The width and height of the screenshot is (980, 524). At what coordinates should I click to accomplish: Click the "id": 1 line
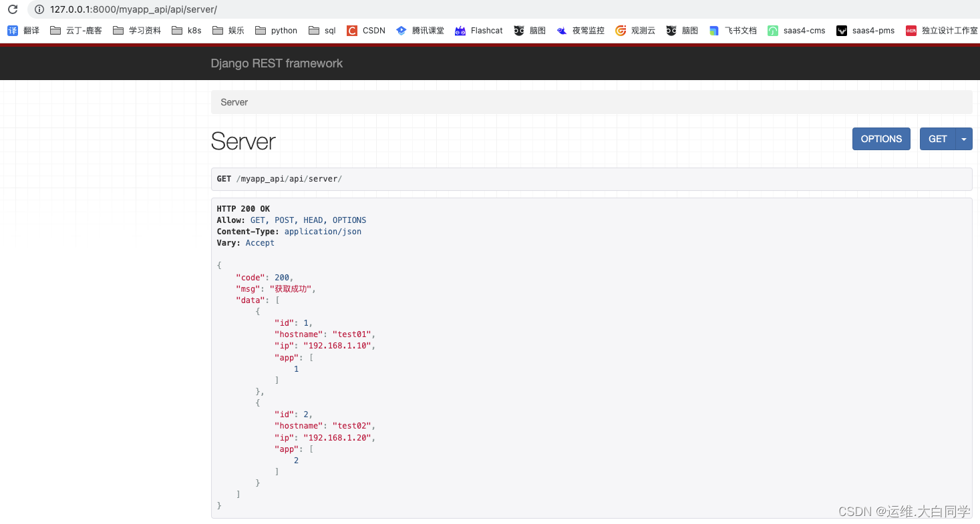coord(293,323)
